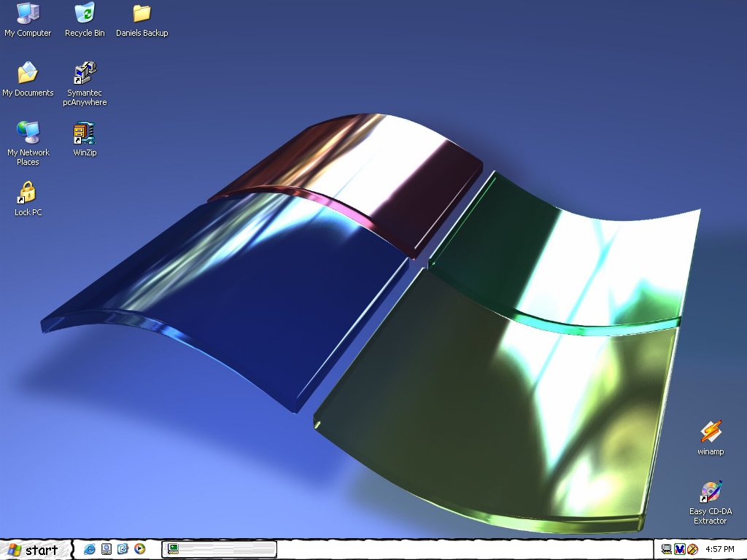
Task: Click the Lock PC shortcut
Action: 28,193
